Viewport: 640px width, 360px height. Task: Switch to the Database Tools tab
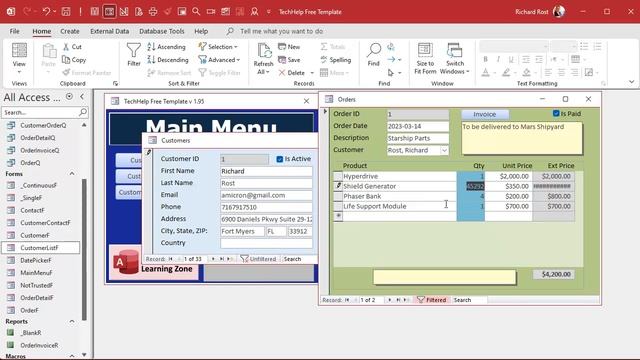tap(162, 31)
